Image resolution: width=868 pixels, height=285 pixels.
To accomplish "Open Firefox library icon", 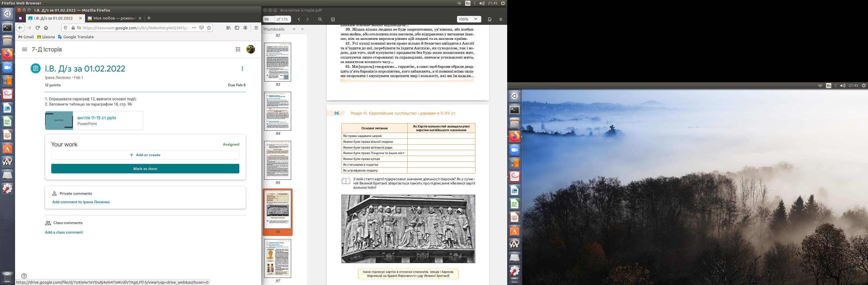I will point(228,28).
